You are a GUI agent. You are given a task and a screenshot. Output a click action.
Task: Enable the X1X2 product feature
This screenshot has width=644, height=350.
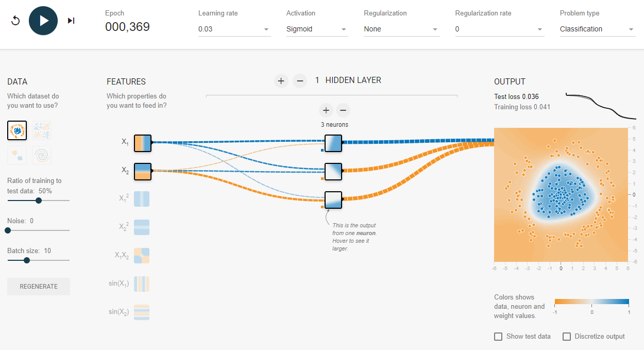142,256
